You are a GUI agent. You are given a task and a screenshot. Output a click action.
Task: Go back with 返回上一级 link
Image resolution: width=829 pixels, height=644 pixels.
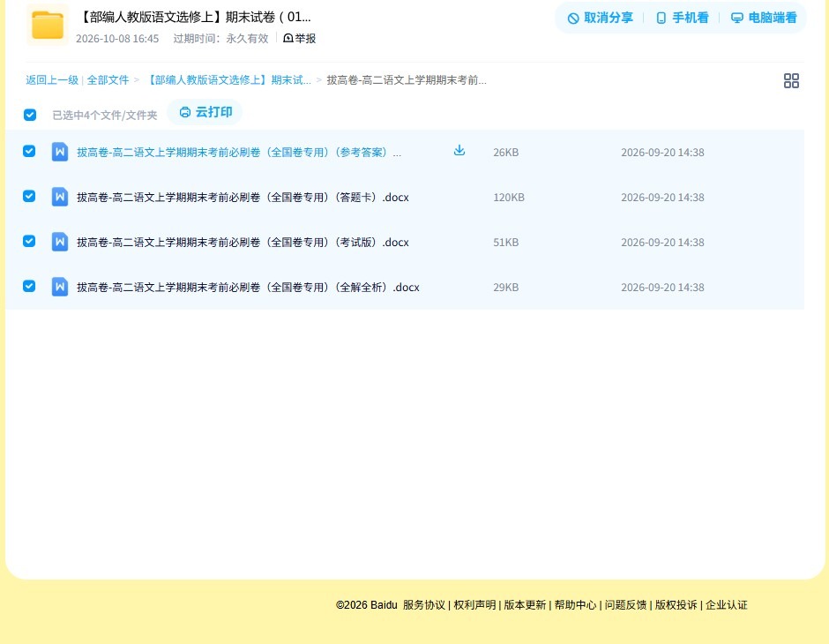tap(52, 80)
